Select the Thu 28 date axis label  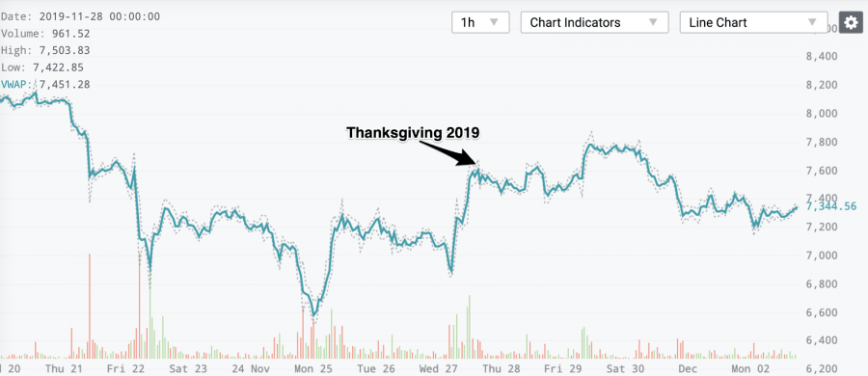[502, 369]
